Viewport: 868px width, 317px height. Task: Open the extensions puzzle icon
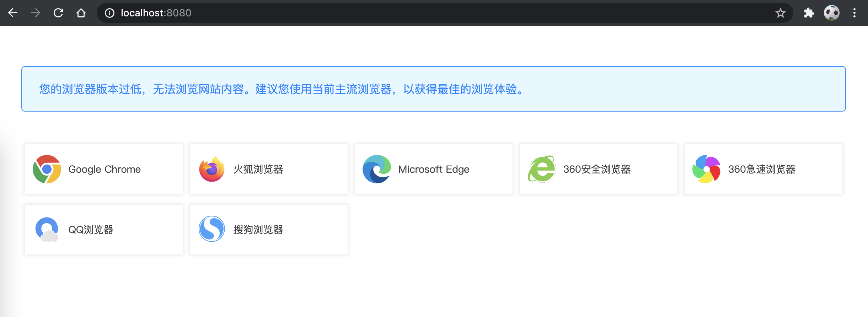809,13
